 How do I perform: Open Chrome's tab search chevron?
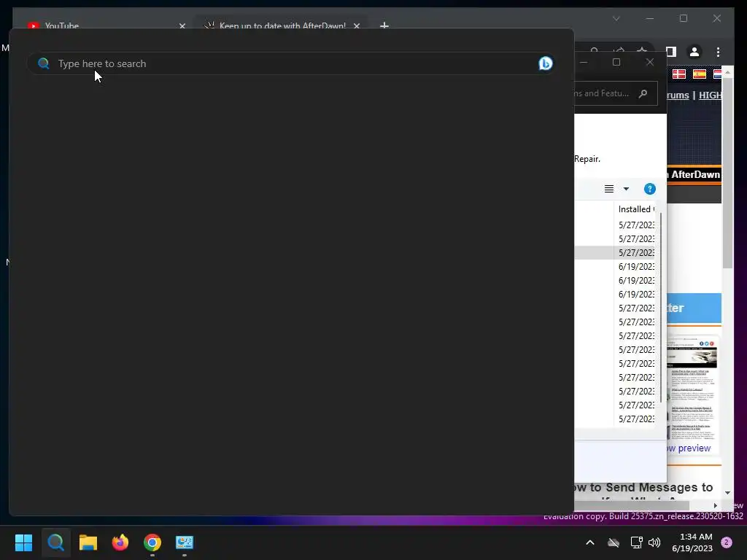point(616,18)
